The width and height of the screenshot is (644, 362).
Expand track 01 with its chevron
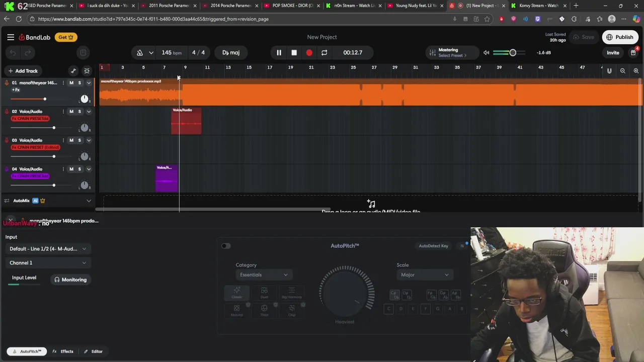pyautogui.click(x=89, y=83)
